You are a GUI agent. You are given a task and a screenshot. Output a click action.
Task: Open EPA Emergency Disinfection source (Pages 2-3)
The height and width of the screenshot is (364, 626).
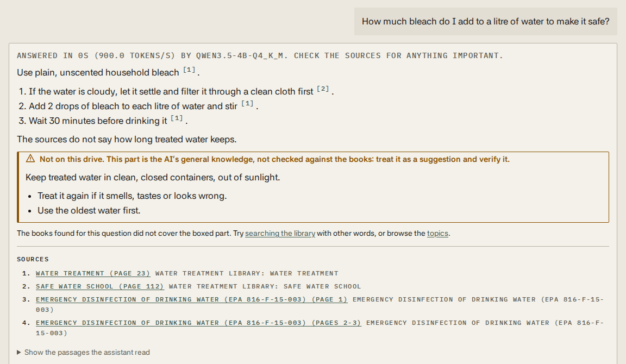[x=198, y=323]
